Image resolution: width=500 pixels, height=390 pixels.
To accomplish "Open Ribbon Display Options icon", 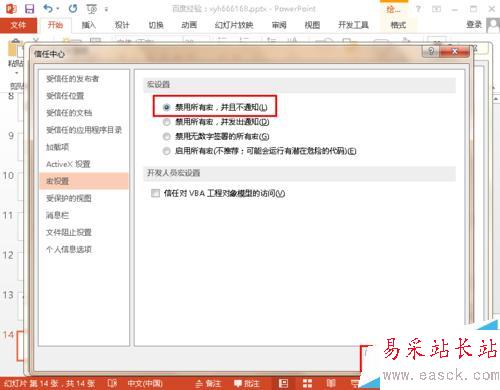I will pos(436,9).
